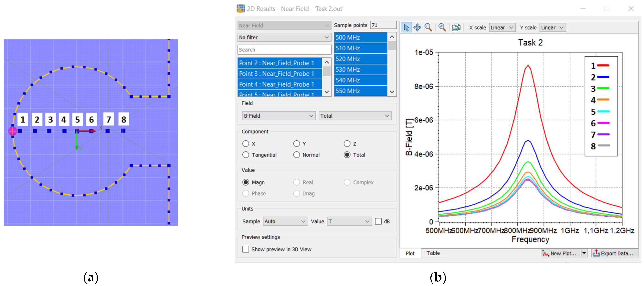This screenshot has width=644, height=286.
Task: Enable Show preview in 3D View
Action: coord(246,249)
